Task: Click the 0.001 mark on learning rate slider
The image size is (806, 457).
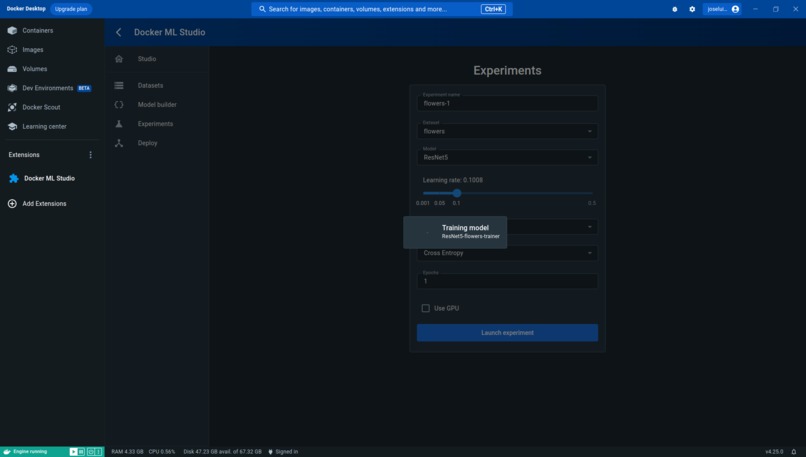Action: (x=423, y=203)
